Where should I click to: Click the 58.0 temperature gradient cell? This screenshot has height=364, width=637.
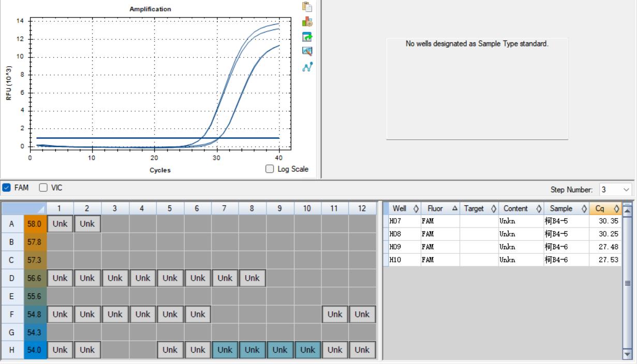35,224
